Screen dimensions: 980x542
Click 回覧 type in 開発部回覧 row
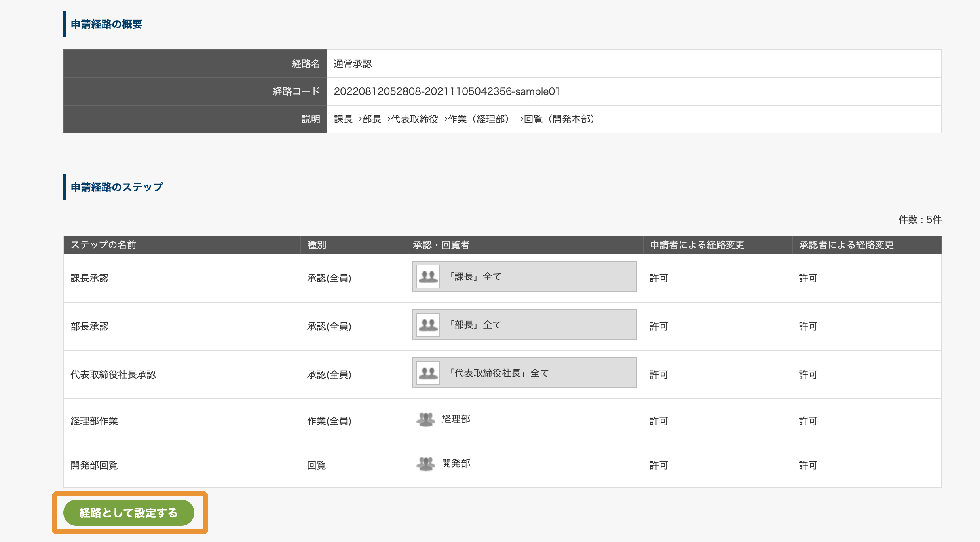(x=317, y=465)
